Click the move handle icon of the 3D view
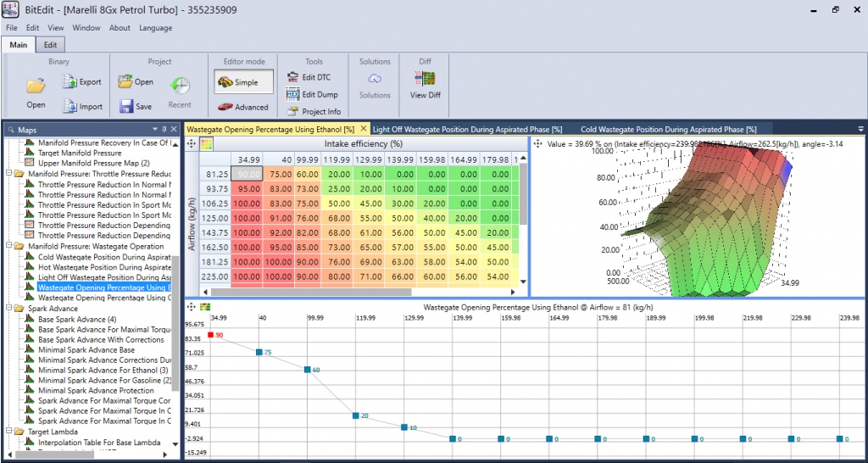This screenshot has height=463, width=868. point(537,143)
